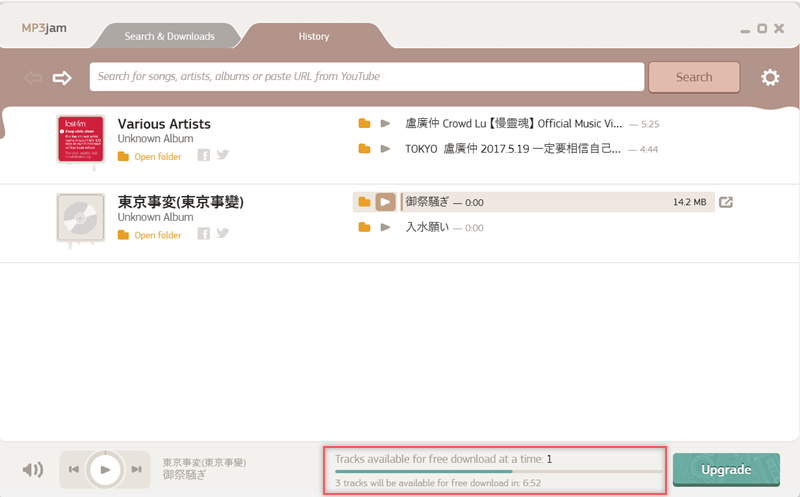The image size is (800, 497).
Task: Click the free download availability progress bar
Action: pos(498,471)
